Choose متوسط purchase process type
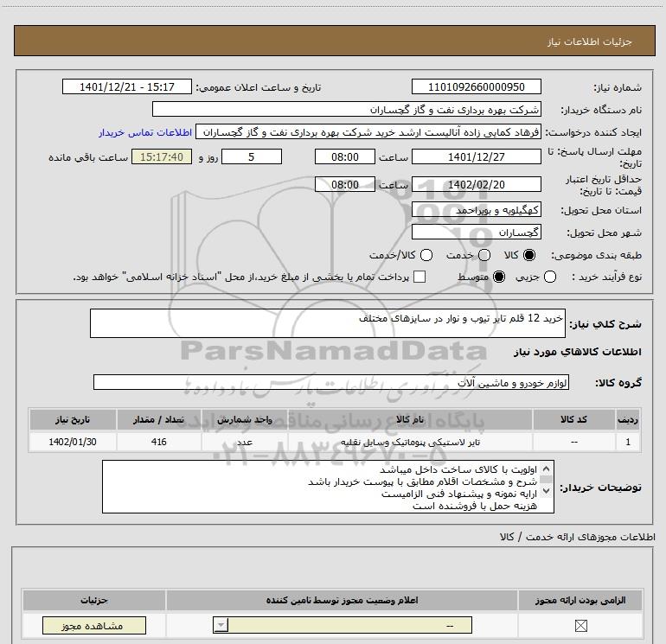This screenshot has height=644, width=666. (x=499, y=277)
